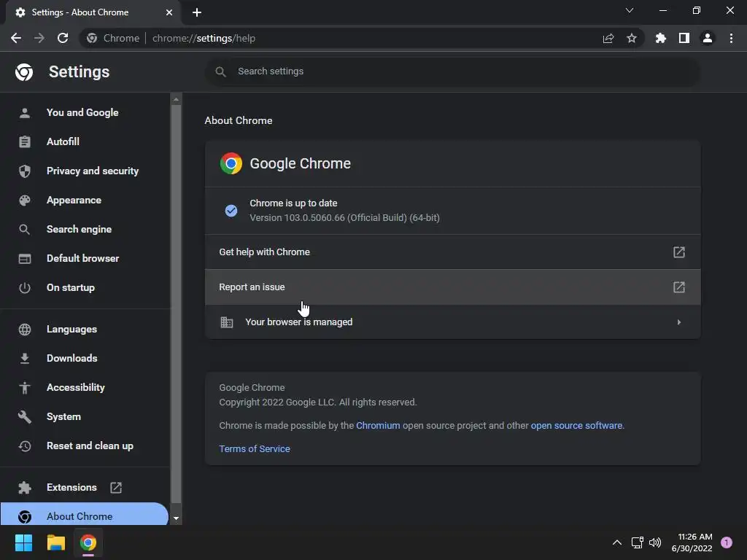Click the globe icon beside Languages
The height and width of the screenshot is (560, 747).
[24, 330]
